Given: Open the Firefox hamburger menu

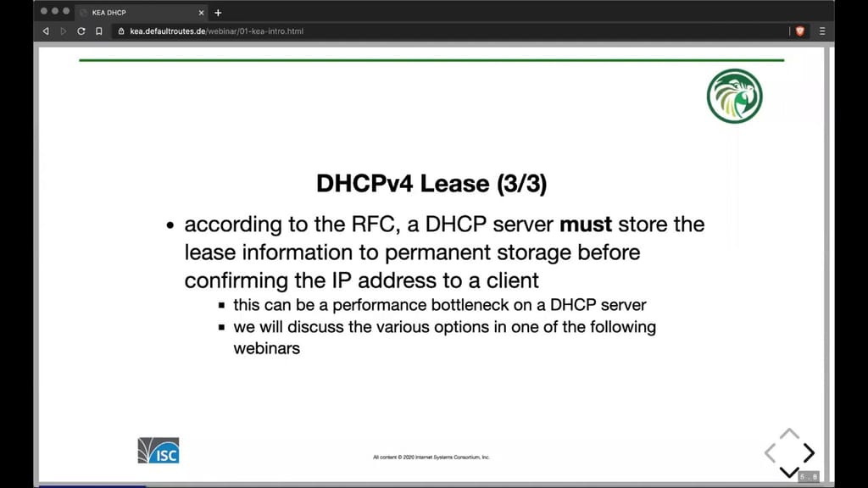Looking at the screenshot, I should click(821, 30).
